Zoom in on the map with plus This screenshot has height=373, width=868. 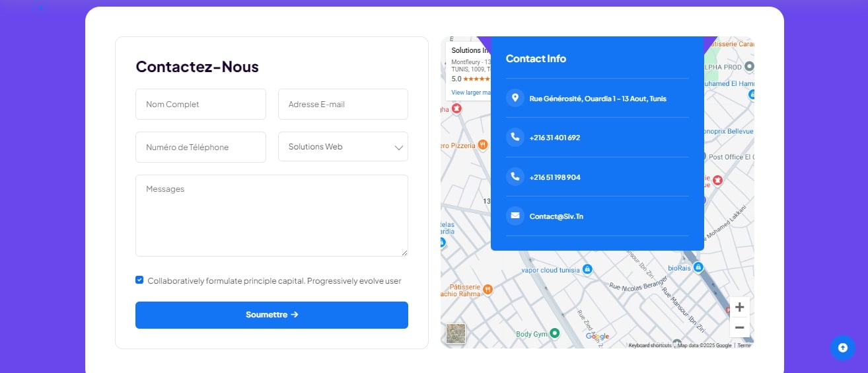(739, 307)
